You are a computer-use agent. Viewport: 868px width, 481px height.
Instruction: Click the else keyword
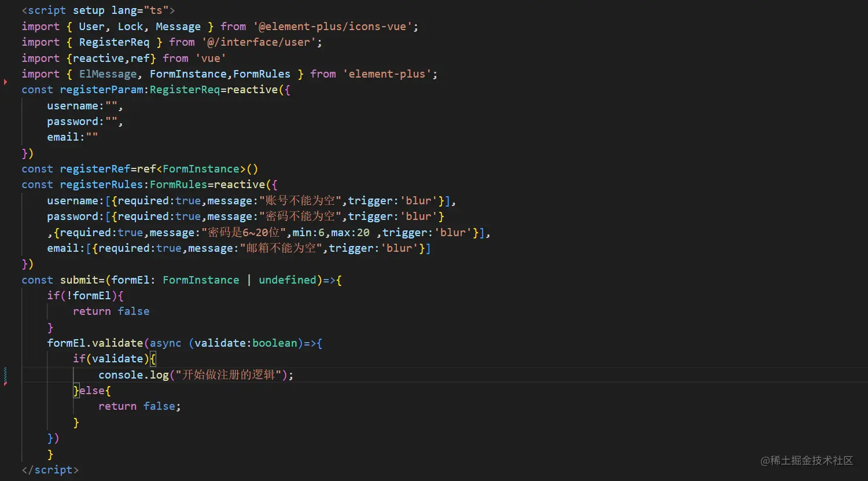91,391
